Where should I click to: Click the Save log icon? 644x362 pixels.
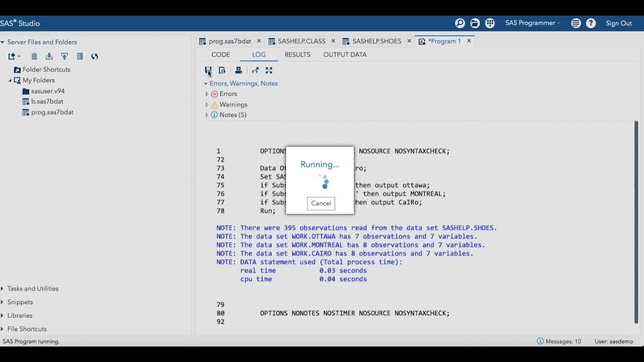pos(208,70)
